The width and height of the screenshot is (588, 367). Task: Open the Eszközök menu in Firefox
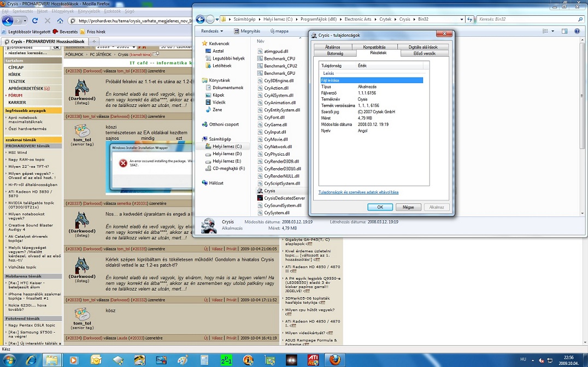pyautogui.click(x=113, y=11)
